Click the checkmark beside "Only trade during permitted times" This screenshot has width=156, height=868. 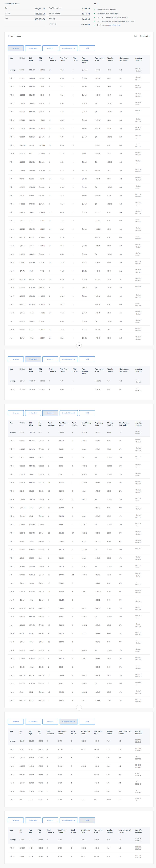pyautogui.click(x=94, y=25)
